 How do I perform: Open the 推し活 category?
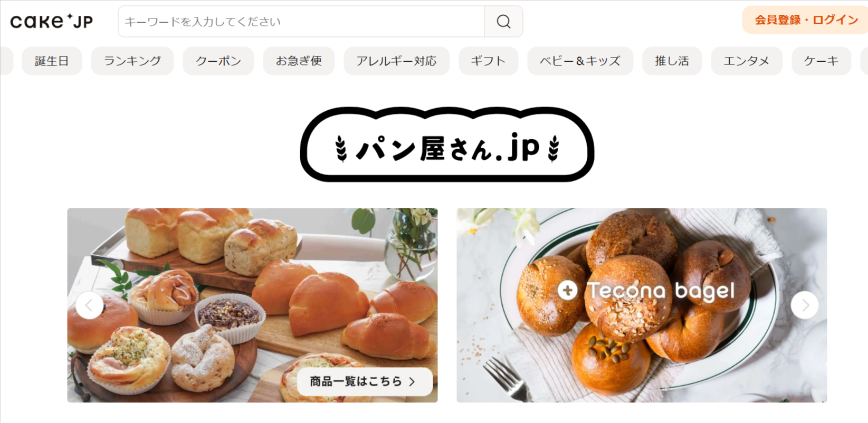pos(672,61)
